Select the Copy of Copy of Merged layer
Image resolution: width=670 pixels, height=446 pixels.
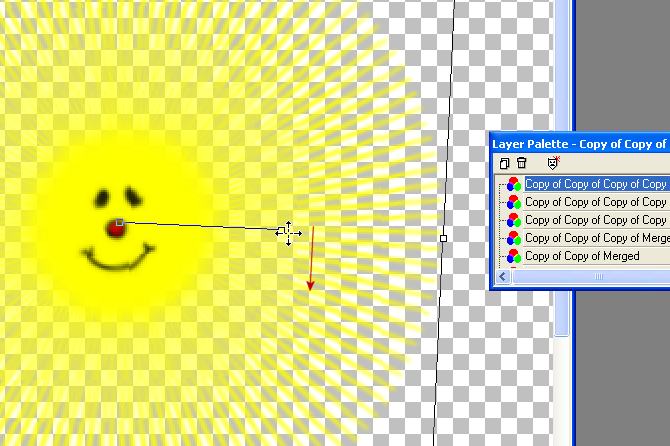582,256
